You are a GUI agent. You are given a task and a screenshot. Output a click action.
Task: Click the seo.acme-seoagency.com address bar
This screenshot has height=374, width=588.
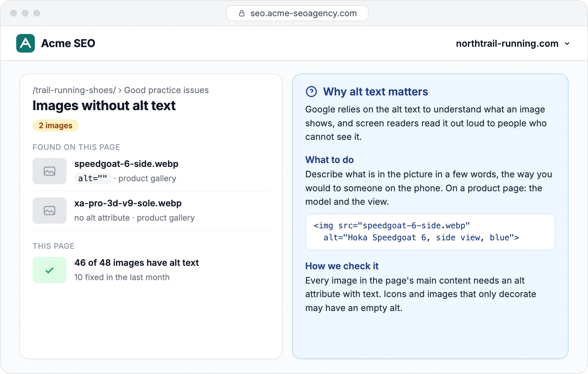(297, 13)
